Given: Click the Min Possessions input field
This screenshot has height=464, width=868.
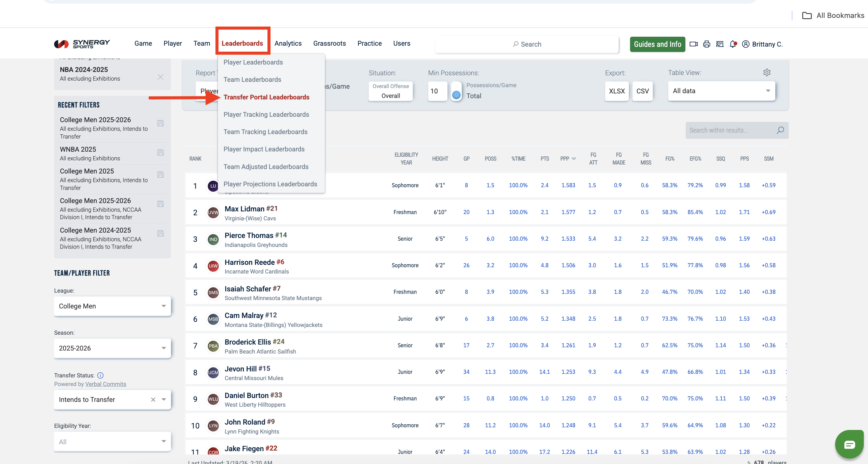Looking at the screenshot, I should (437, 91).
